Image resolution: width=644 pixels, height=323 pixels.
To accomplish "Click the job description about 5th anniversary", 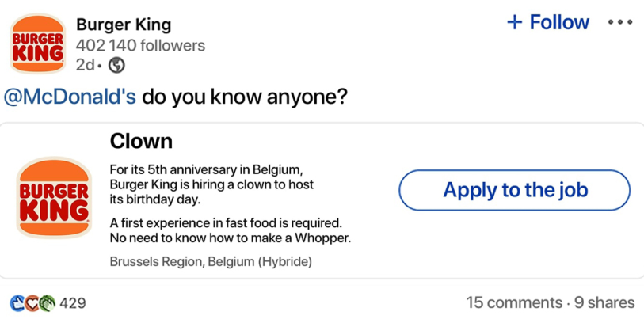I will [x=211, y=184].
